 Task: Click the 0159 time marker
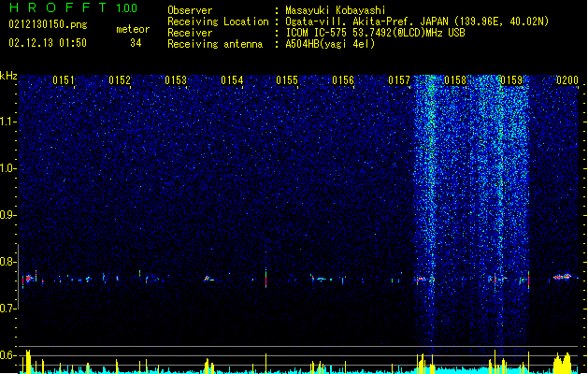pos(511,80)
